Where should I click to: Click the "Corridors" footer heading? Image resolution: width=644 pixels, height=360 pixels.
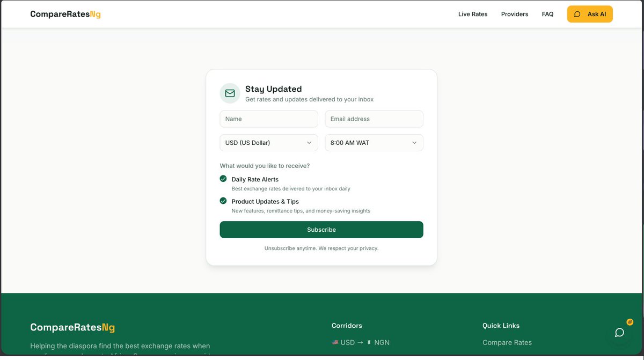click(x=347, y=326)
